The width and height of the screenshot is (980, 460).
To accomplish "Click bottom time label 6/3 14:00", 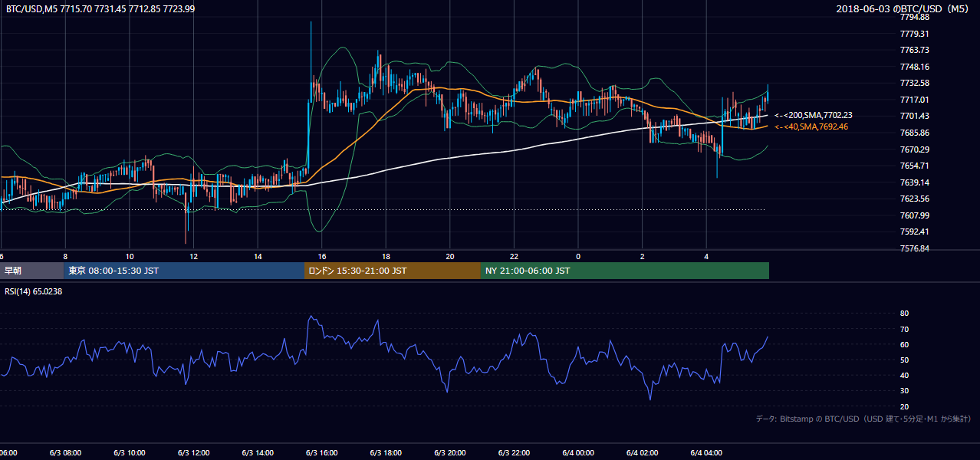I will pyautogui.click(x=258, y=453).
